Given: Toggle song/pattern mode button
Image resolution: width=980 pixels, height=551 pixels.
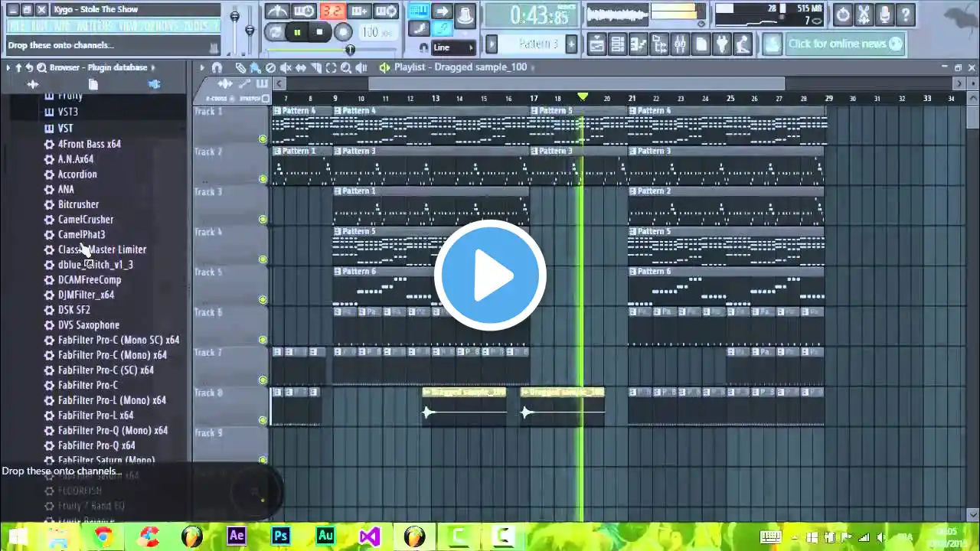Looking at the screenshot, I should pyautogui.click(x=276, y=32).
